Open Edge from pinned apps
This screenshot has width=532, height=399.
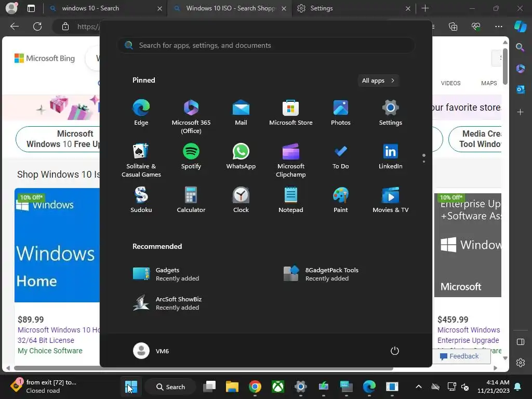coord(141,113)
